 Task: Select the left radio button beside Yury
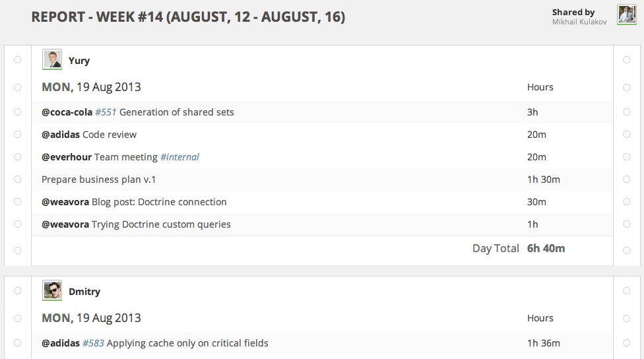[18, 60]
